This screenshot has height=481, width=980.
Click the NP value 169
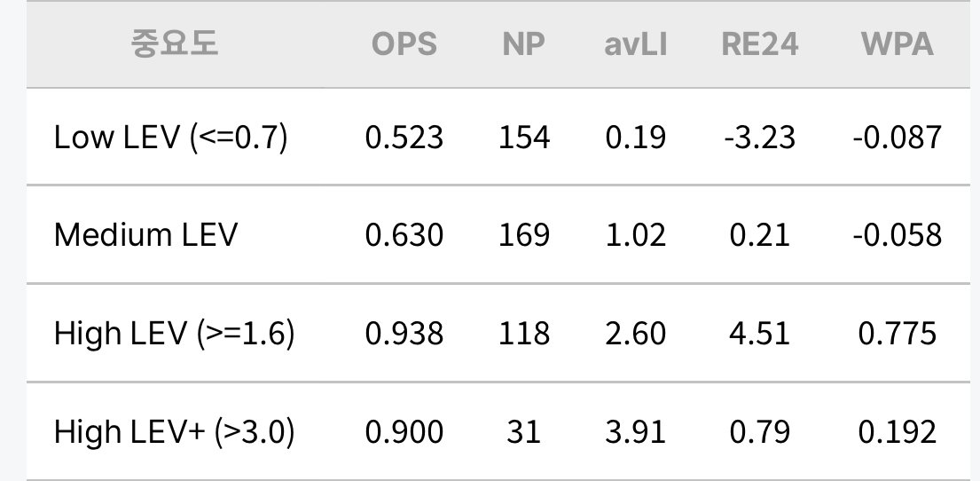(x=524, y=236)
